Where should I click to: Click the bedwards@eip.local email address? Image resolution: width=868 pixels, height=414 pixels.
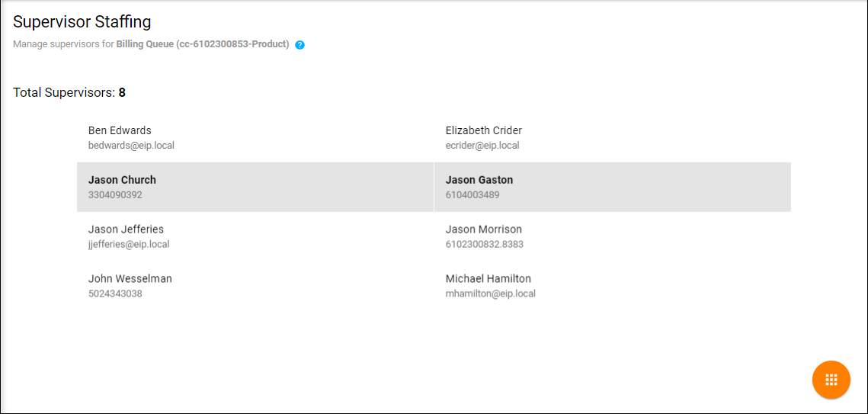[x=132, y=145]
